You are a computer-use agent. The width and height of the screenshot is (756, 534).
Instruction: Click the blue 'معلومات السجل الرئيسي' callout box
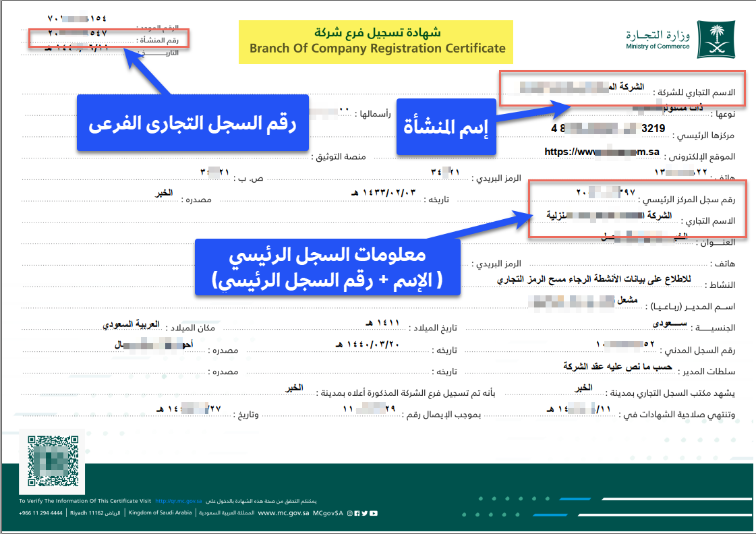(x=327, y=266)
